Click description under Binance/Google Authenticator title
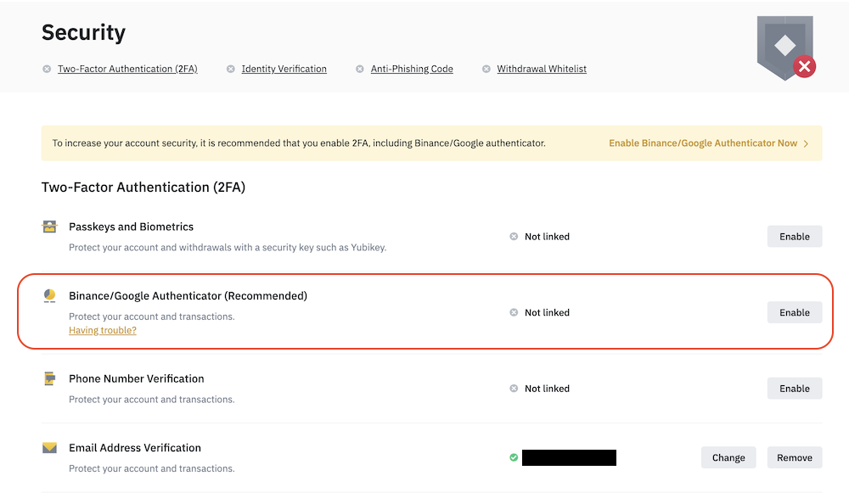 pyautogui.click(x=152, y=316)
